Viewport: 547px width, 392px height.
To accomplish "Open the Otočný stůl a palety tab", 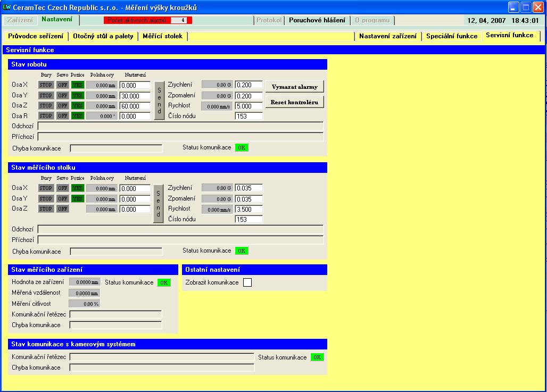I will 103,36.
